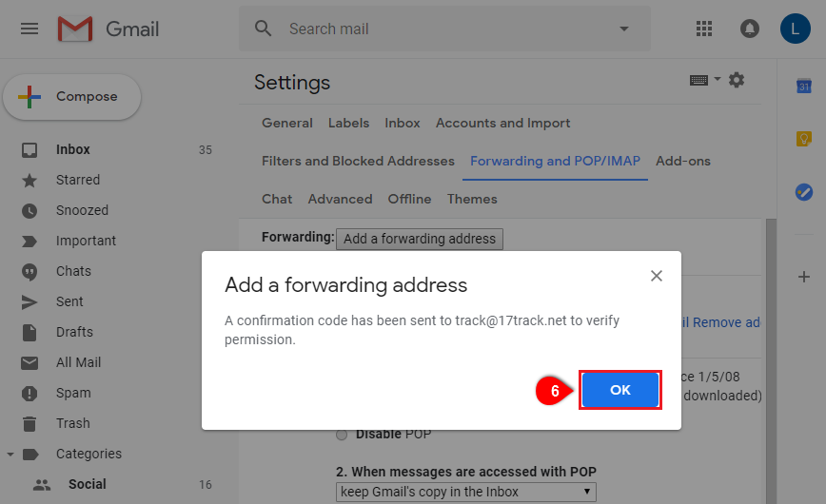Click OK in the forwarding address dialog

[x=620, y=390]
